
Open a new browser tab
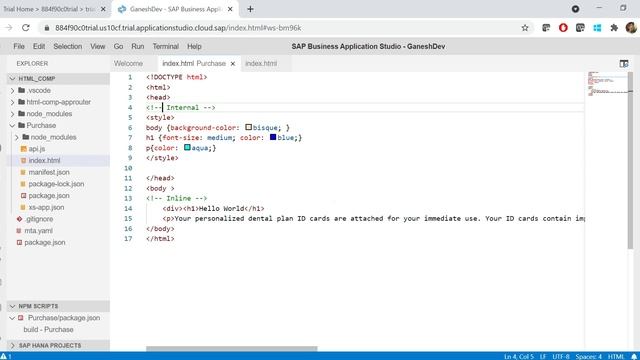point(250,9)
